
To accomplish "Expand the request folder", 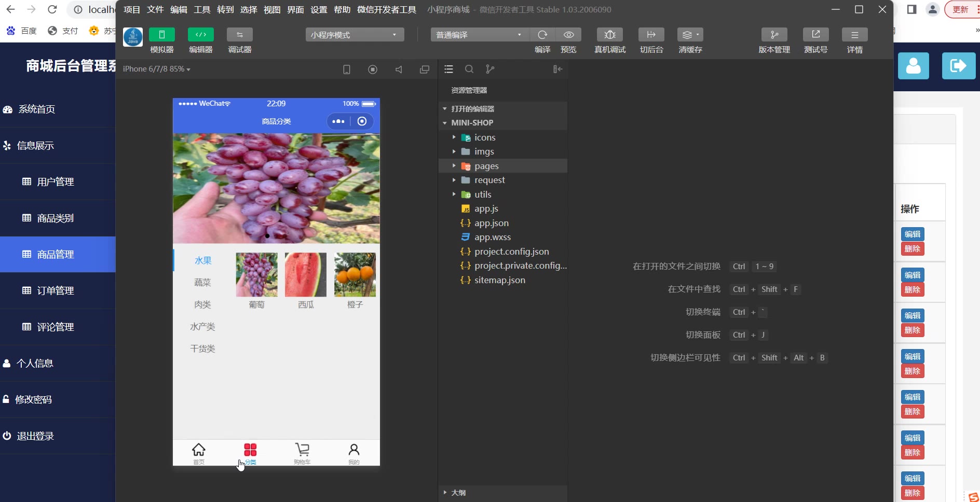I will [503, 180].
